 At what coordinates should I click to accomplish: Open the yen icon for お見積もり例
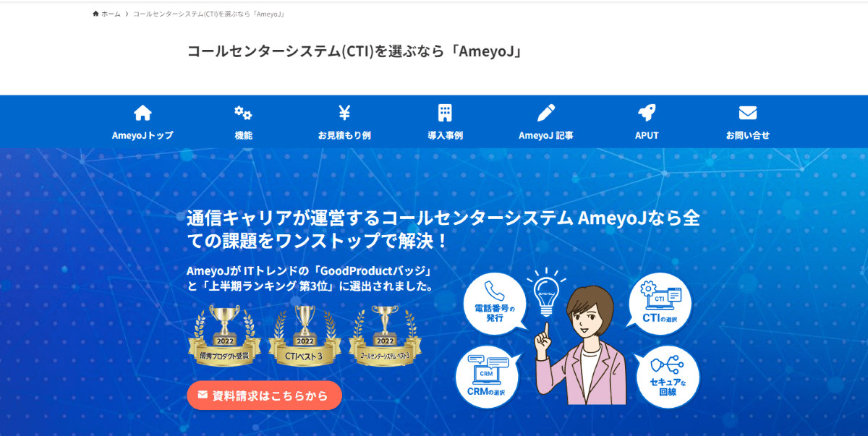pos(344,113)
